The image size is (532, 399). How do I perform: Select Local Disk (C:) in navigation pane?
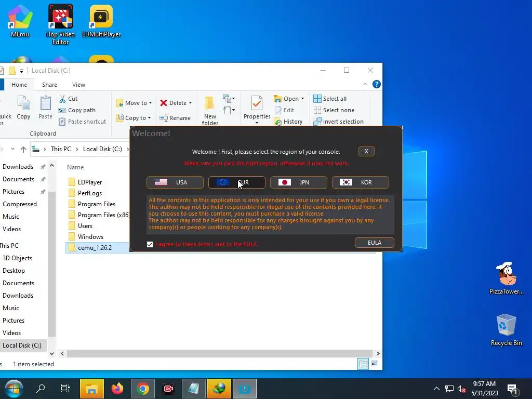(22, 345)
